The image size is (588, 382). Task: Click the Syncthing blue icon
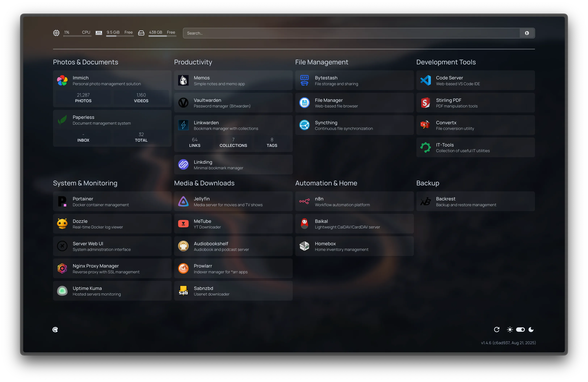pos(304,125)
